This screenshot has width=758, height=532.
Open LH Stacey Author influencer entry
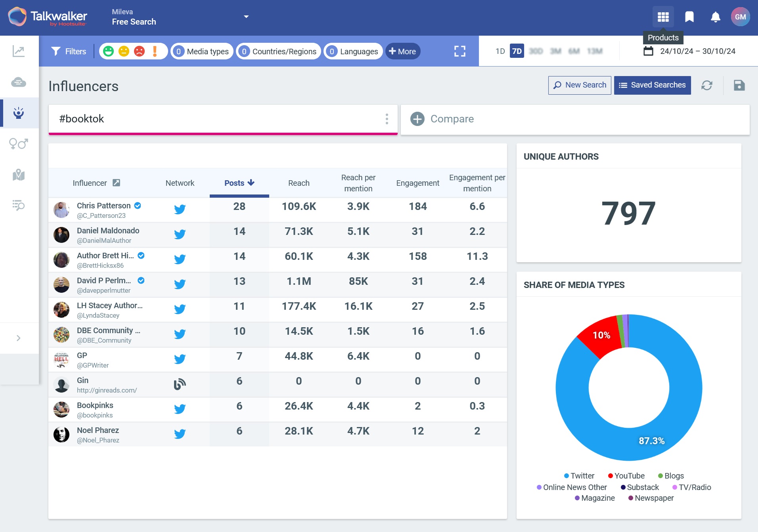(x=109, y=305)
